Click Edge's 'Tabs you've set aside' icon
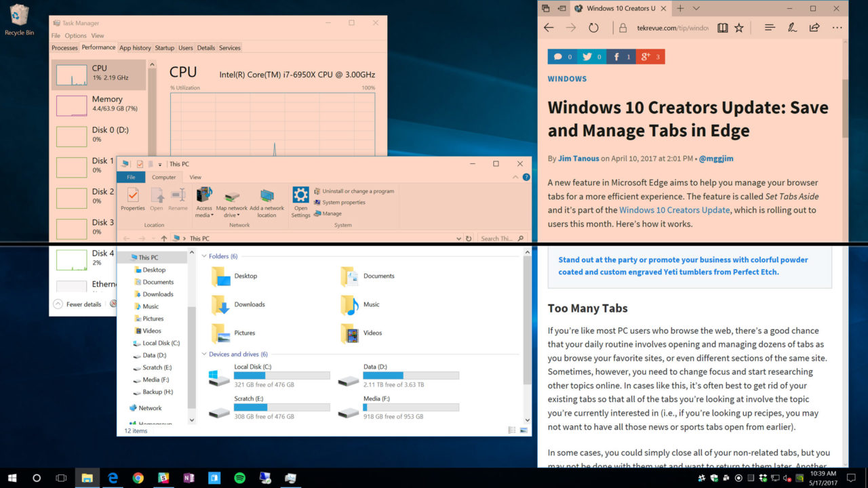This screenshot has height=488, width=868. (x=547, y=8)
